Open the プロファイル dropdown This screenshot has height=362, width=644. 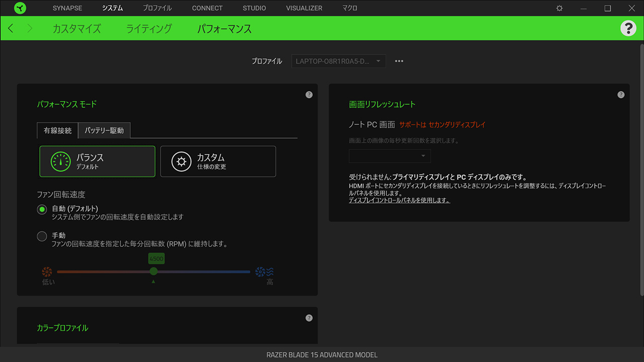[x=339, y=61]
